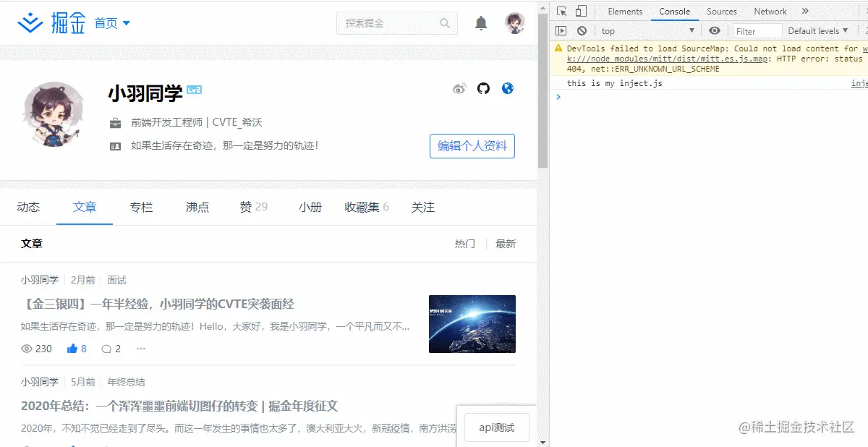Click the view count eye icon showing 230
Image resolution: width=868 pixels, height=447 pixels.
27,349
